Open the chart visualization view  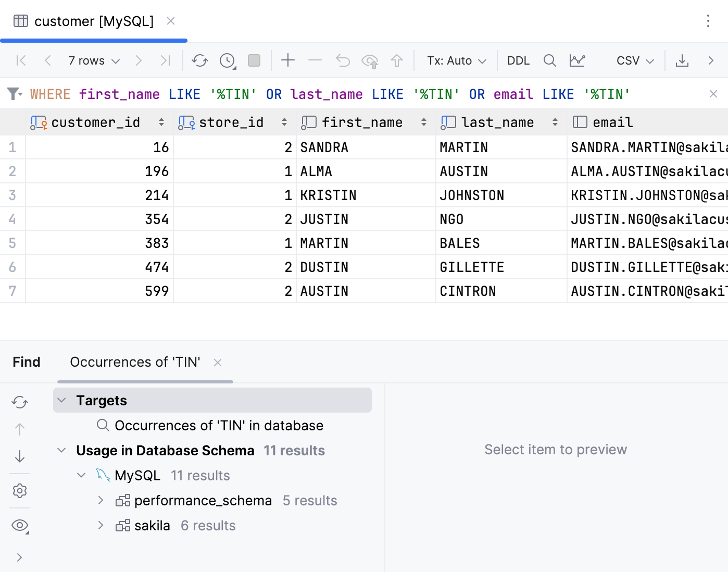pyautogui.click(x=578, y=60)
